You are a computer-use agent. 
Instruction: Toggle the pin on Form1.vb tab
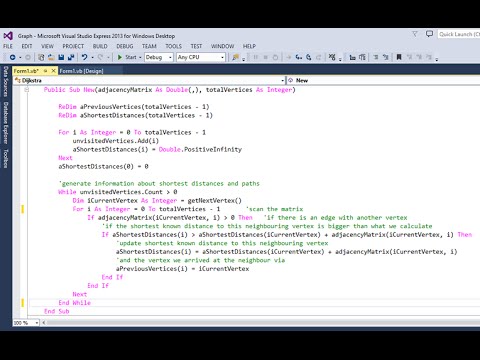tap(46, 71)
